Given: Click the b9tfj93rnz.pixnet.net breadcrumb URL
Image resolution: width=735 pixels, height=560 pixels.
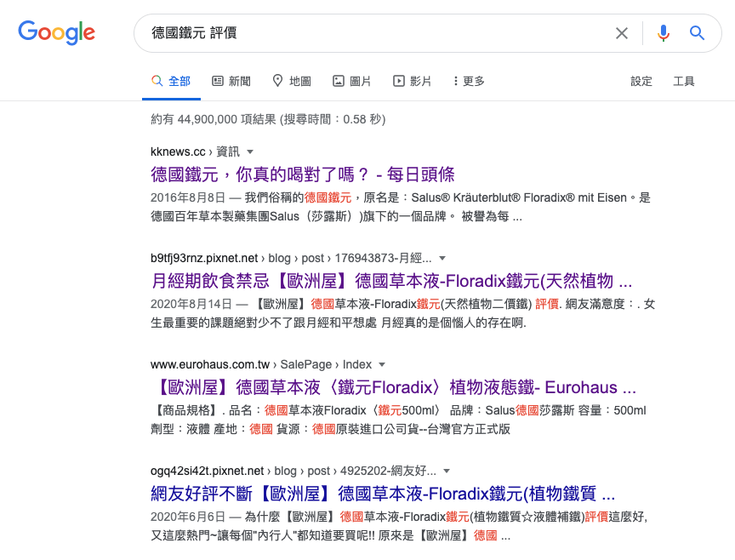Looking at the screenshot, I should [291, 259].
